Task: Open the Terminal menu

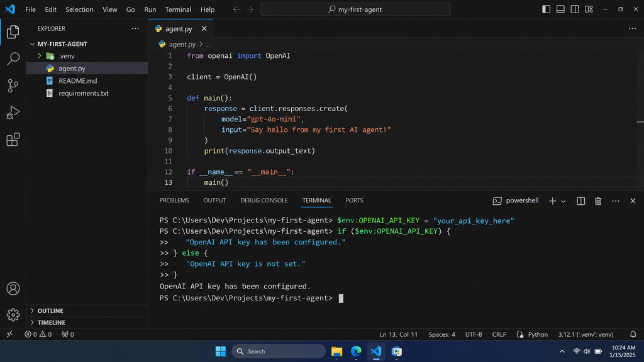Action: click(x=178, y=9)
